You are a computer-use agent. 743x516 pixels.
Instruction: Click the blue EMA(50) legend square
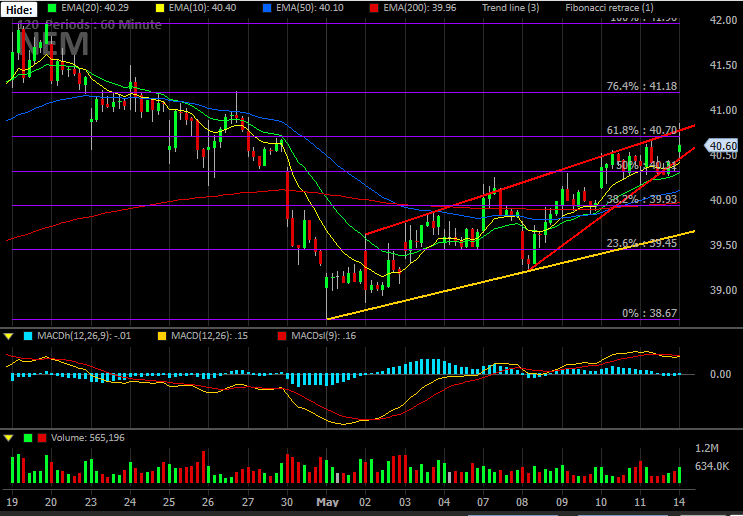point(270,8)
